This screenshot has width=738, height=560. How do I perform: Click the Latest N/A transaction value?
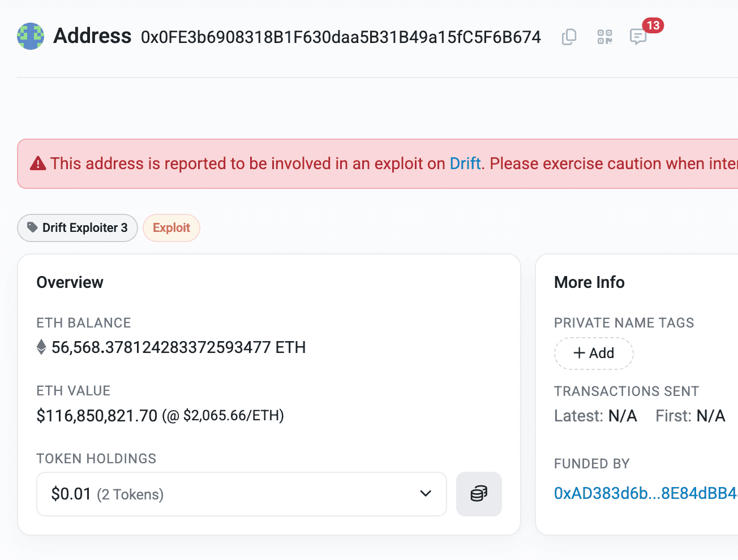point(623,416)
